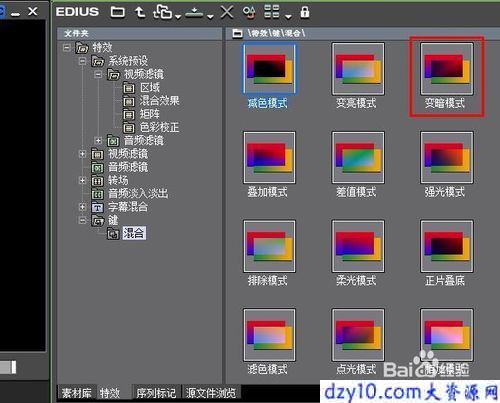Image resolution: width=500 pixels, height=403 pixels.
Task: Click the path bar folder icon
Action: [x=237, y=33]
